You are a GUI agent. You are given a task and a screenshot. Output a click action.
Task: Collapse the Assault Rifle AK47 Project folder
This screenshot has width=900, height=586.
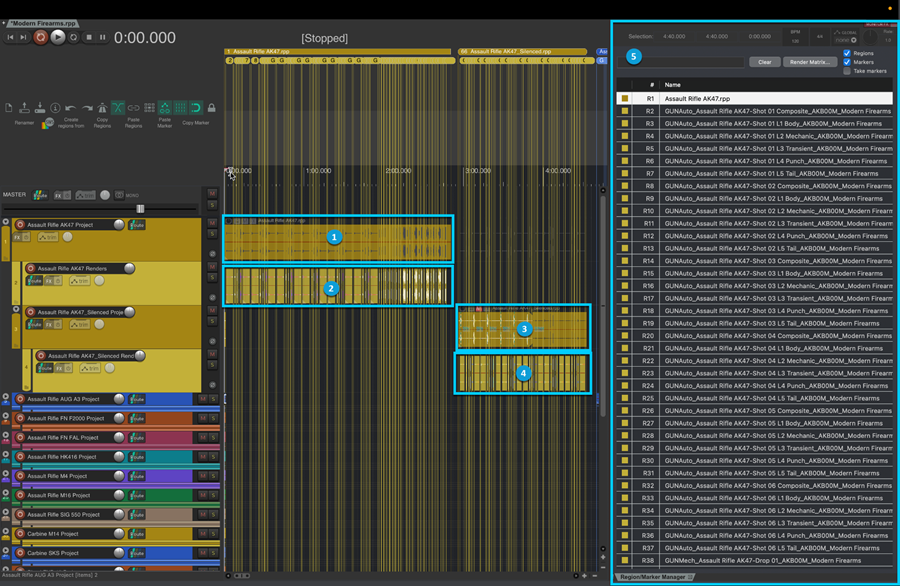pyautogui.click(x=5, y=223)
